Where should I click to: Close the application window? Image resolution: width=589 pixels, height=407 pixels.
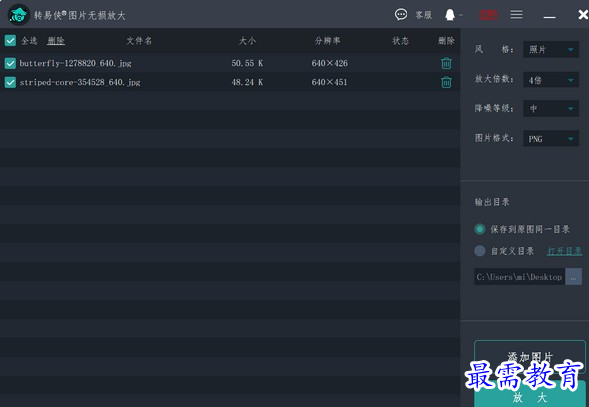583,15
